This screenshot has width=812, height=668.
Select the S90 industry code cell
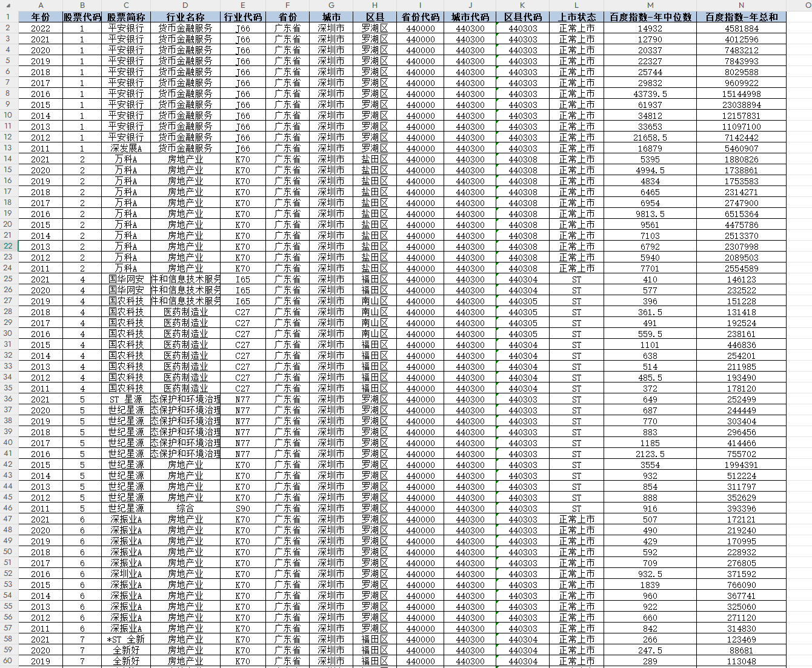pyautogui.click(x=243, y=509)
